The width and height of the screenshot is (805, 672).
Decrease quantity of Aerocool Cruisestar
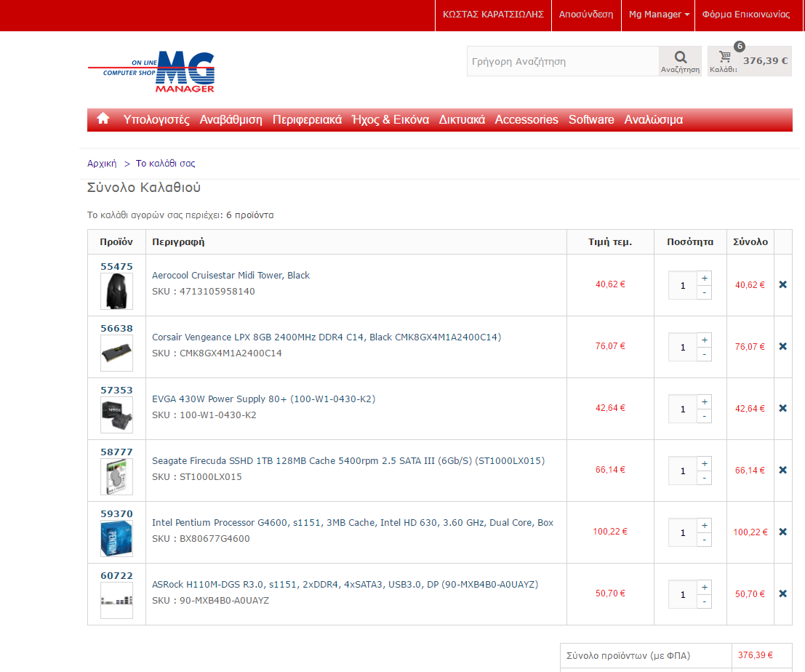[705, 292]
